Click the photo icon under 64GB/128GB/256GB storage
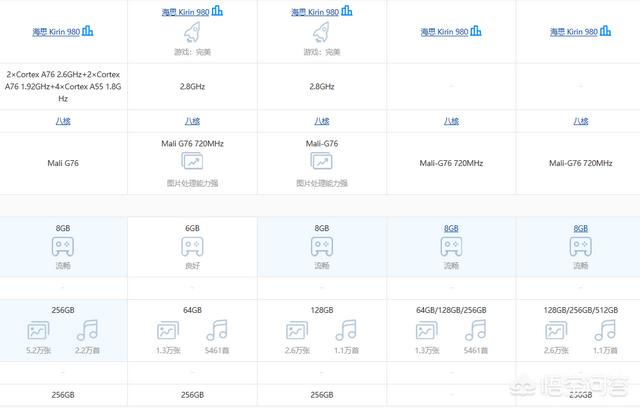640x408 pixels. 427,330
